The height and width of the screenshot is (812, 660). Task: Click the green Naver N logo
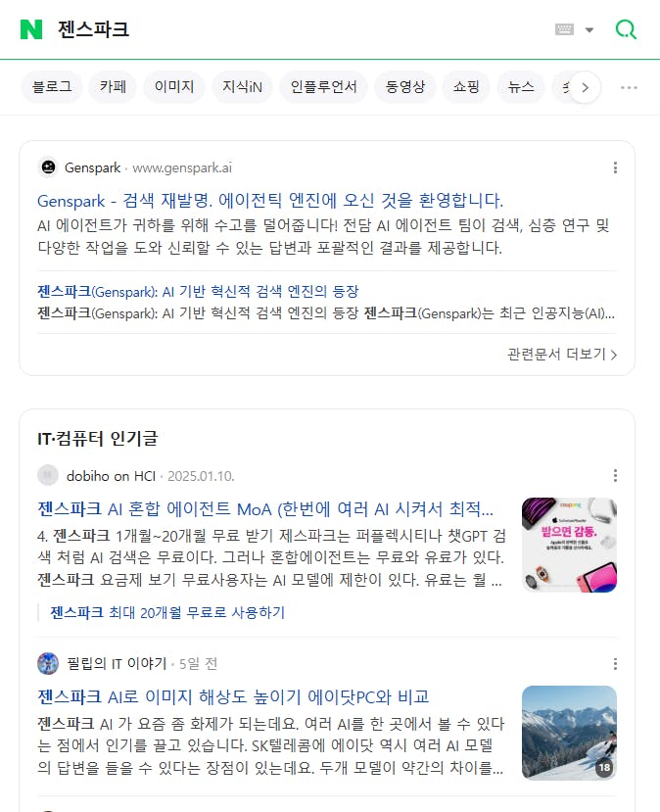click(31, 29)
